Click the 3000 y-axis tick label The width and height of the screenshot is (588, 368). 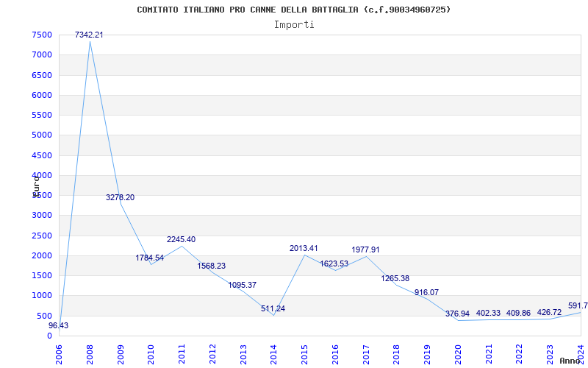point(42,215)
